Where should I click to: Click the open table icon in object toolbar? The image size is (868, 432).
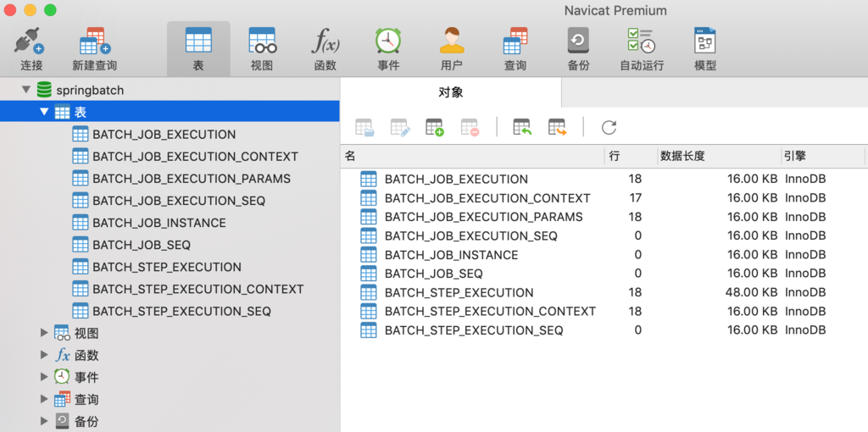point(364,127)
